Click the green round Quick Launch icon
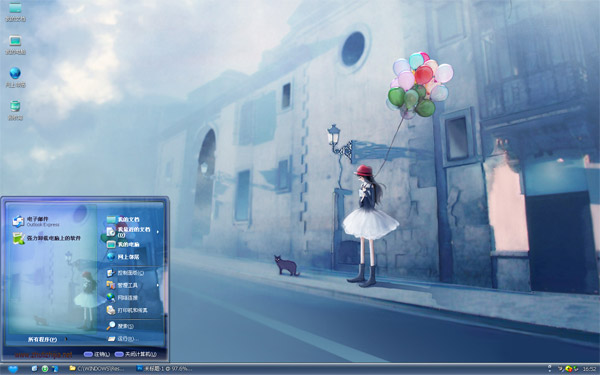Image resolution: width=600 pixels, height=375 pixels. [45, 369]
